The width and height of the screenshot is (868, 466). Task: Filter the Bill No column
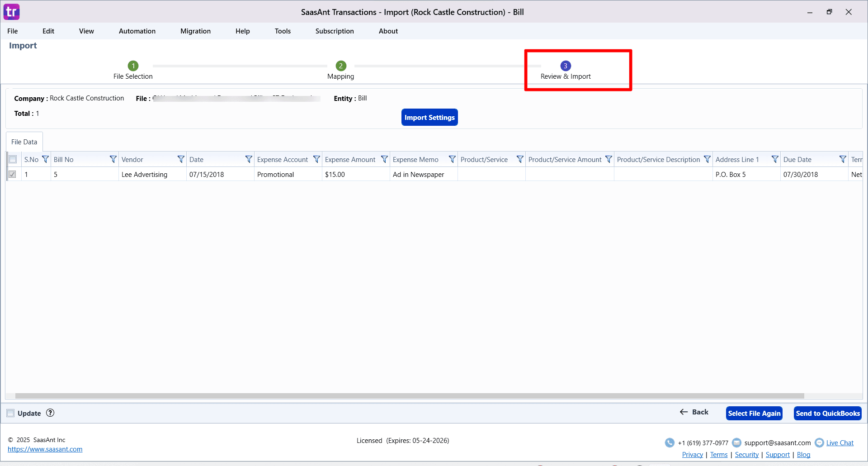tap(113, 159)
